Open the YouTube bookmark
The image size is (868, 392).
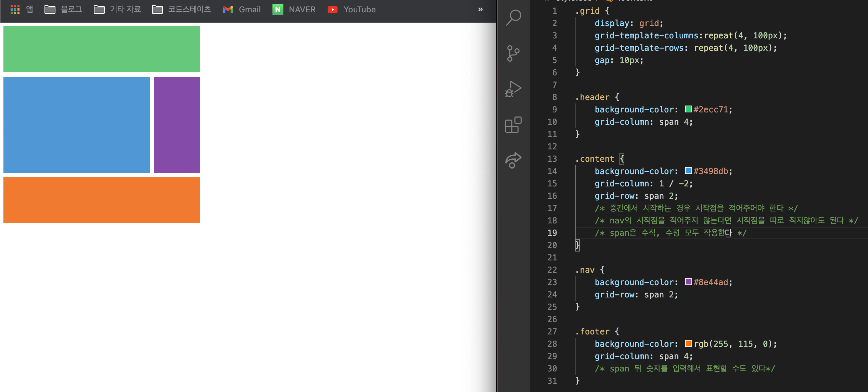click(352, 10)
